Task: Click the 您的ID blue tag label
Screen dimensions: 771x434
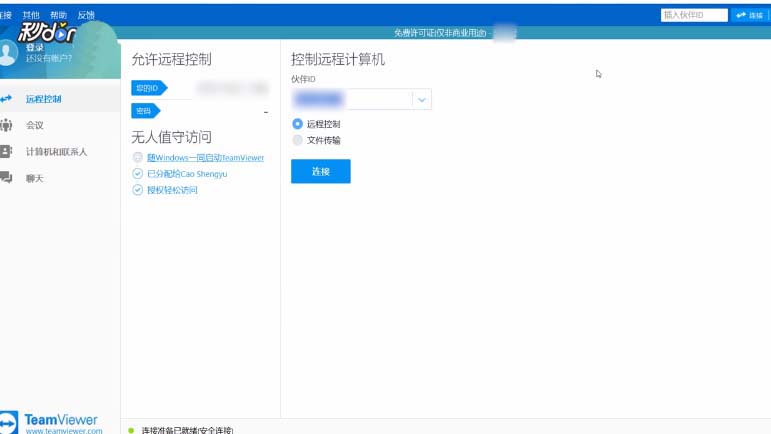Action: point(149,88)
